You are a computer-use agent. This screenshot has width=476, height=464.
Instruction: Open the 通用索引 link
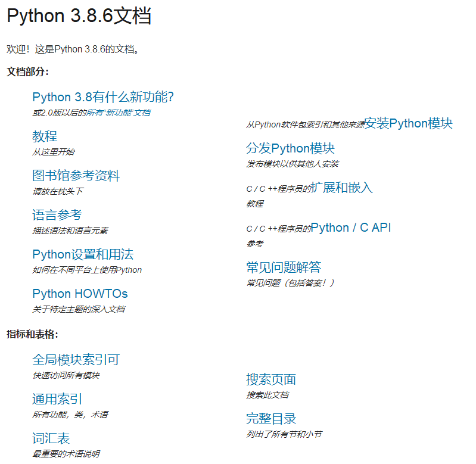57,398
